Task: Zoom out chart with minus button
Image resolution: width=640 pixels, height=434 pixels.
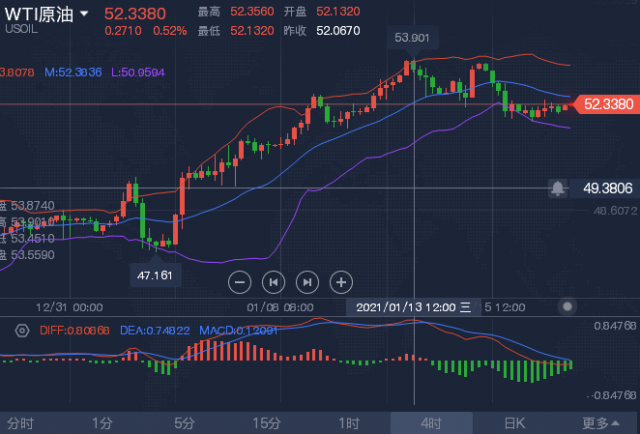Action: point(240,282)
